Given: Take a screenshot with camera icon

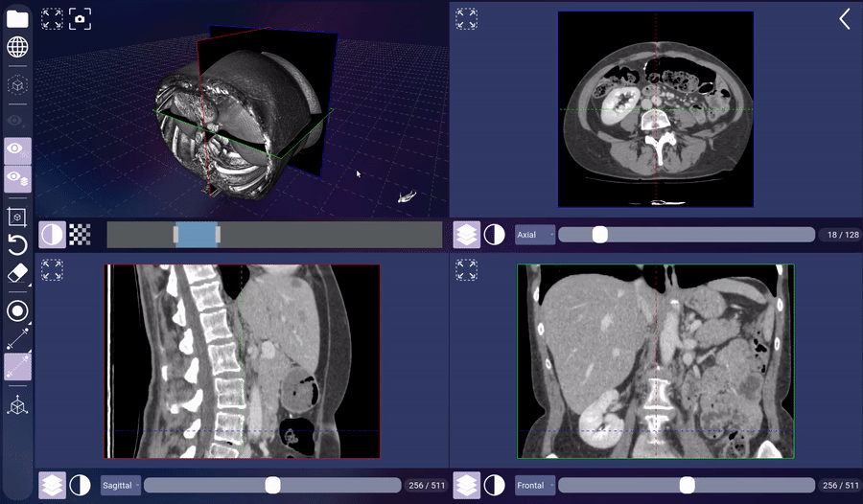Looking at the screenshot, I should (80, 19).
